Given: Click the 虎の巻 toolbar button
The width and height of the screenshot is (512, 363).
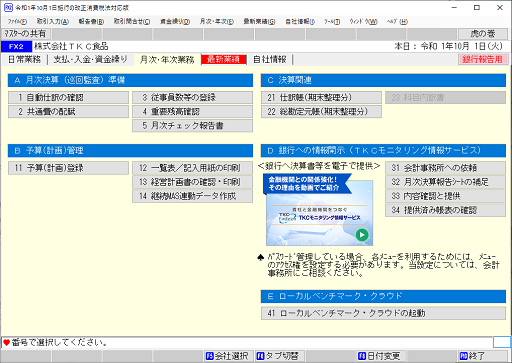Looking at the screenshot, I should 483,34.
